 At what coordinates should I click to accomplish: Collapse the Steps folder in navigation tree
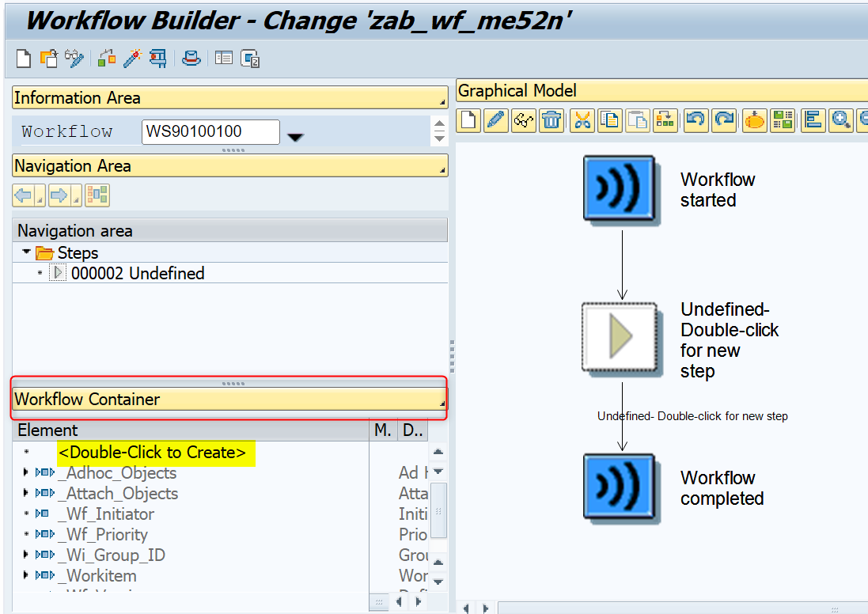[26, 252]
